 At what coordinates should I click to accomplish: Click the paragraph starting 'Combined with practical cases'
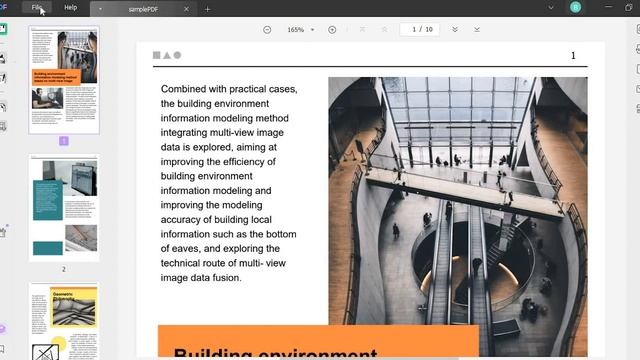[229, 183]
